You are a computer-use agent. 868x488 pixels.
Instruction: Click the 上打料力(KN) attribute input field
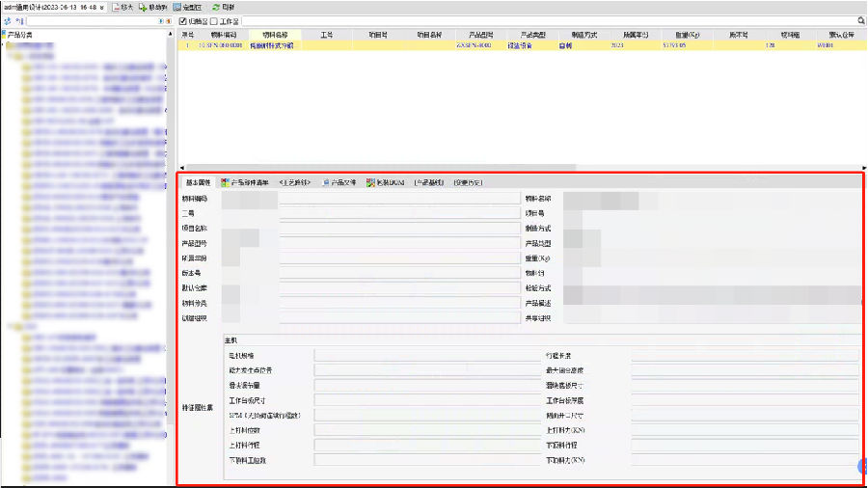pyautogui.click(x=745, y=430)
